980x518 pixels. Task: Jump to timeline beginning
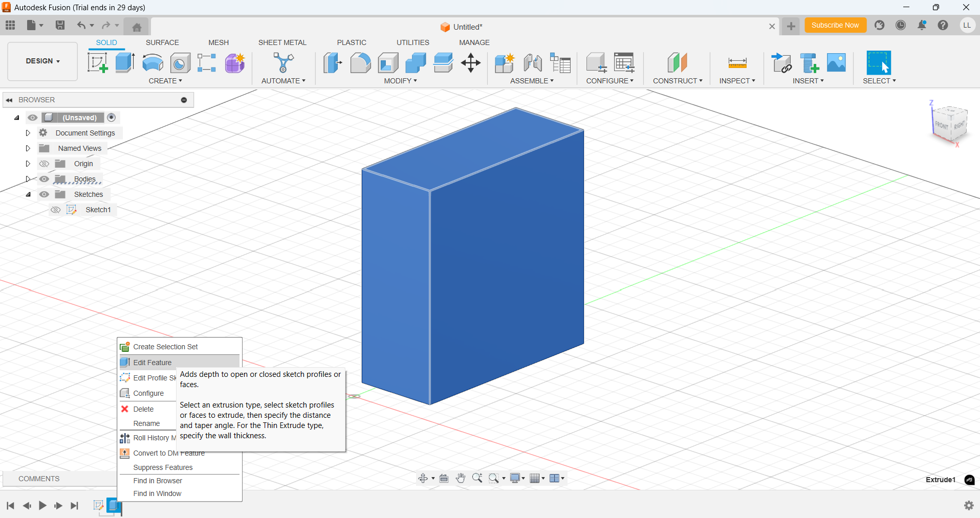tap(10, 506)
